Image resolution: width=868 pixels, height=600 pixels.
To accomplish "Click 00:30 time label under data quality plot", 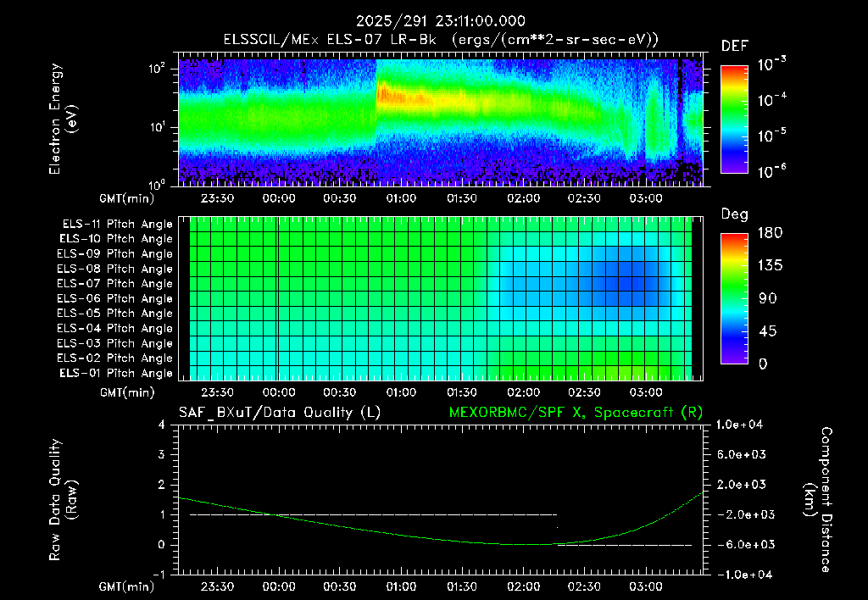I will click(339, 586).
